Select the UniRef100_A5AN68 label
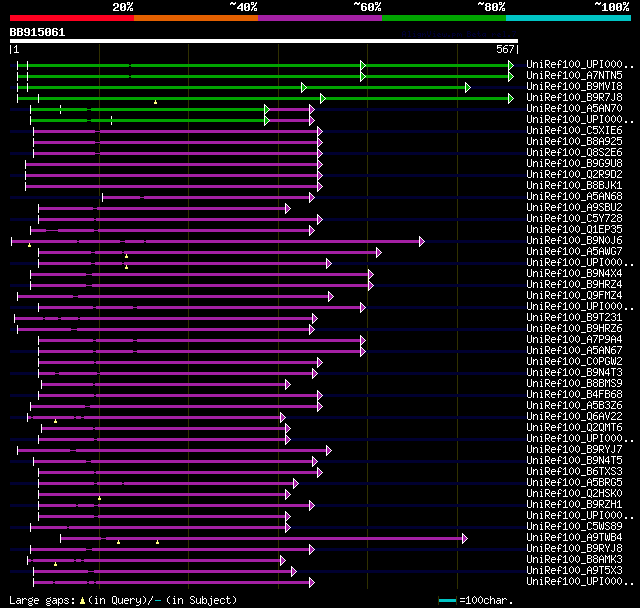This screenshot has width=640, height=608. [574, 197]
